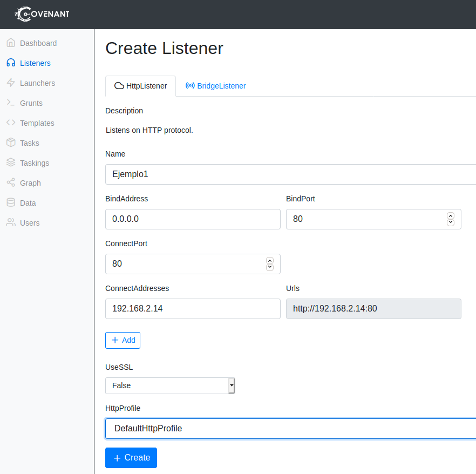Screen dimensions: 476x474
Task: Open Graph via the share-nodes icon
Action: [11, 183]
